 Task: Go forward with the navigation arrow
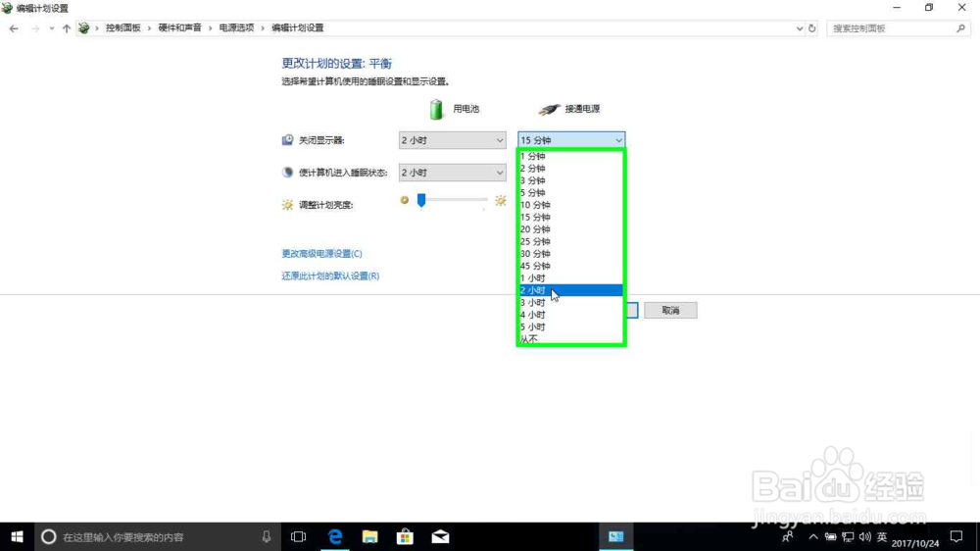(x=35, y=28)
